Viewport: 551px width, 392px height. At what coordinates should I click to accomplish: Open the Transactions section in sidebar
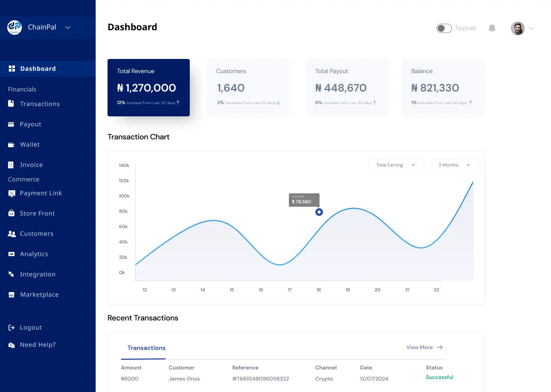(x=39, y=104)
